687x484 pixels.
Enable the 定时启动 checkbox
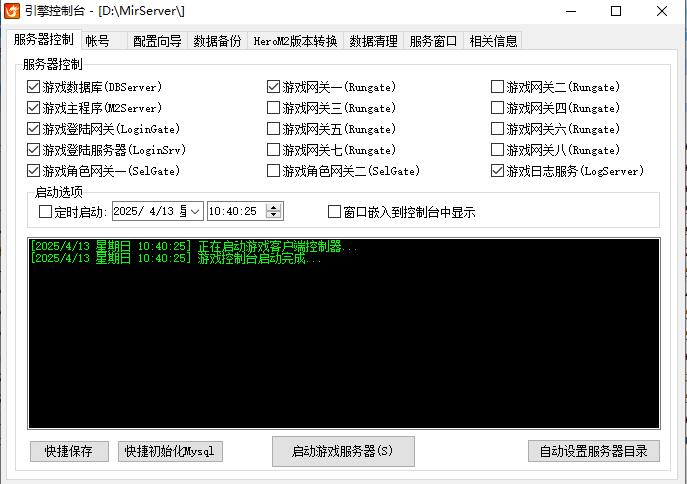[x=46, y=212]
